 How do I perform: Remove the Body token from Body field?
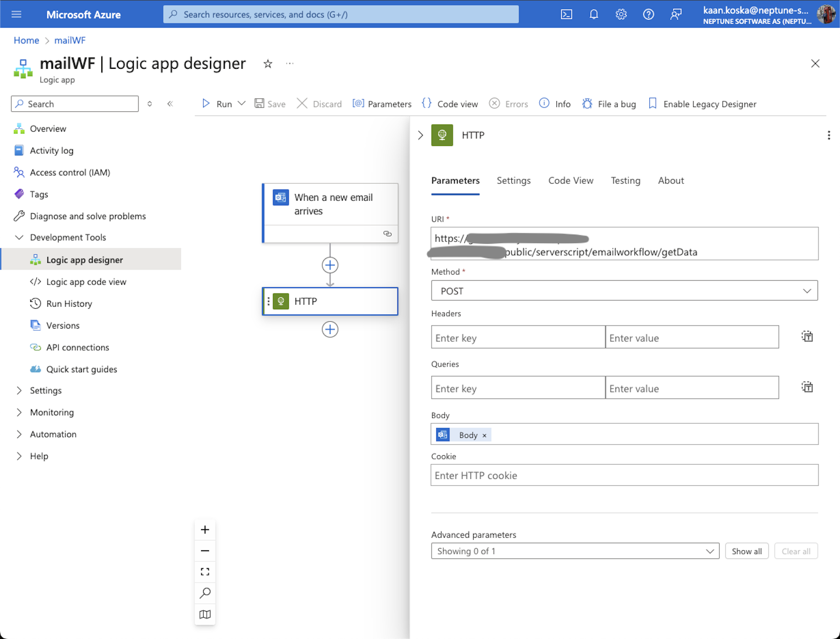coord(485,435)
